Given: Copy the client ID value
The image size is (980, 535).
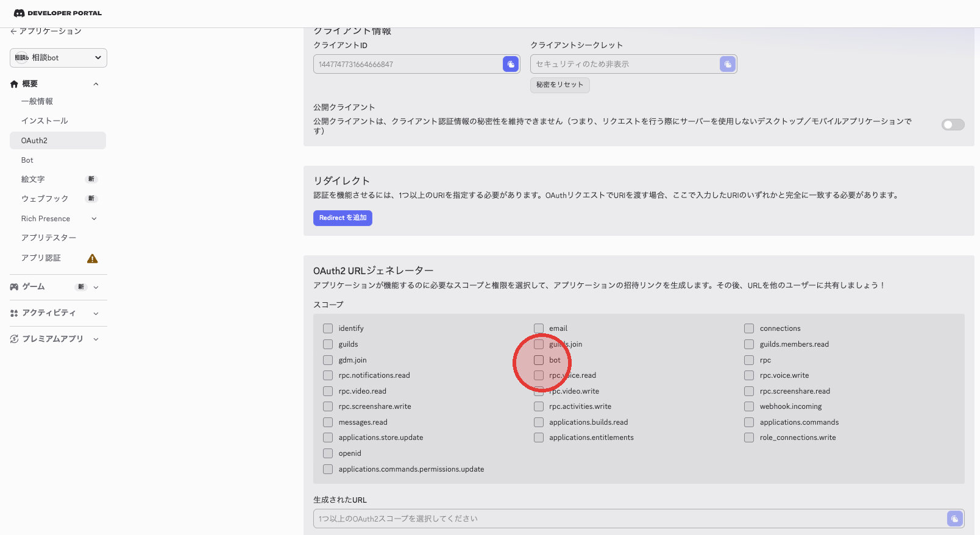Looking at the screenshot, I should [x=511, y=64].
